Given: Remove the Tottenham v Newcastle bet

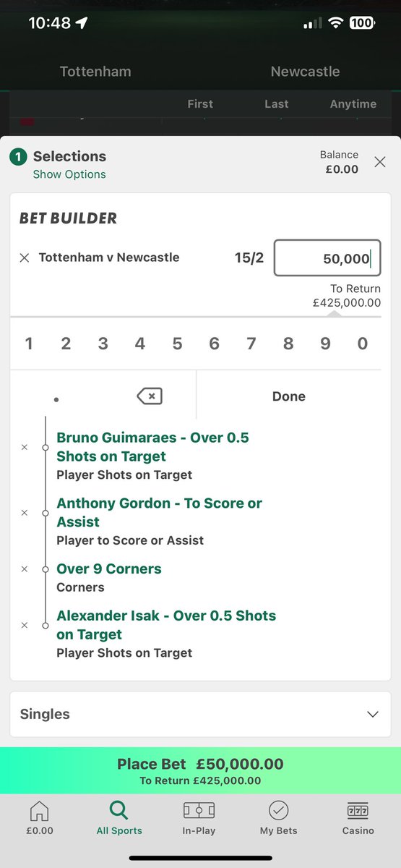Looking at the screenshot, I should pos(24,258).
